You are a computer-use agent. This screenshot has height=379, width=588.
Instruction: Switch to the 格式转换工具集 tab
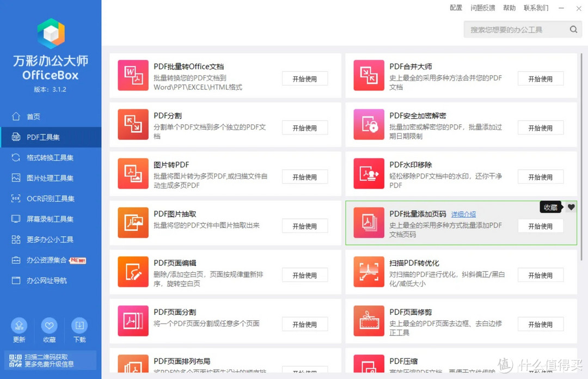[46, 157]
